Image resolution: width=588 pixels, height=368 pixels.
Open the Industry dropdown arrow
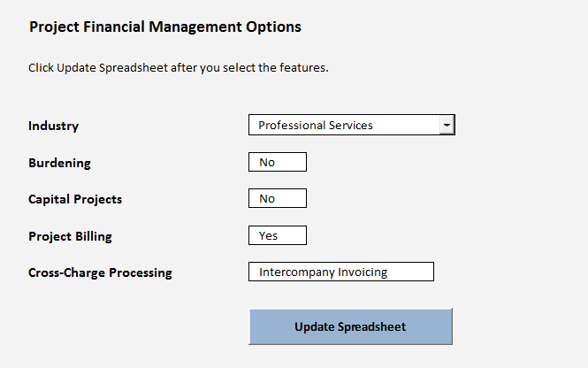point(447,126)
